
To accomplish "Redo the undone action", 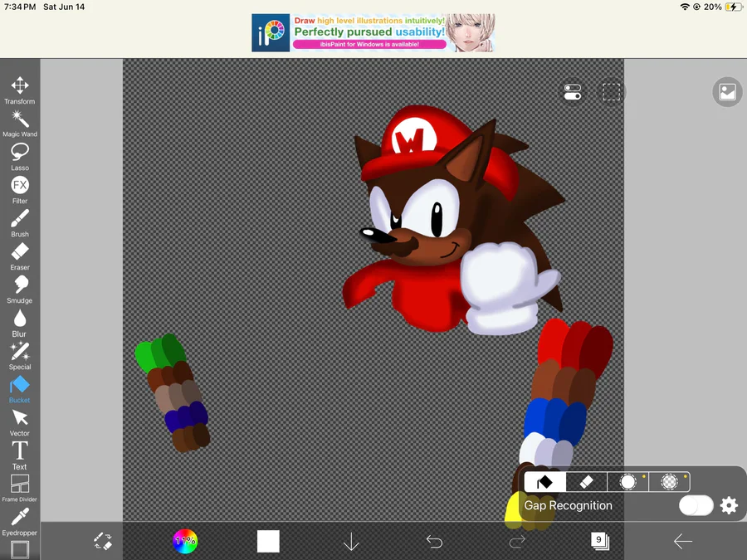I will (517, 542).
